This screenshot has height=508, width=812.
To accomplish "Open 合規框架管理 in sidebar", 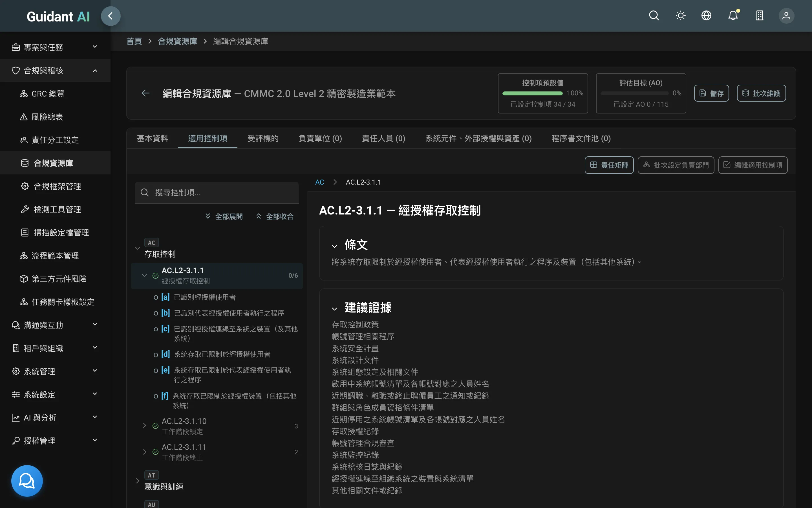I will tap(55, 186).
